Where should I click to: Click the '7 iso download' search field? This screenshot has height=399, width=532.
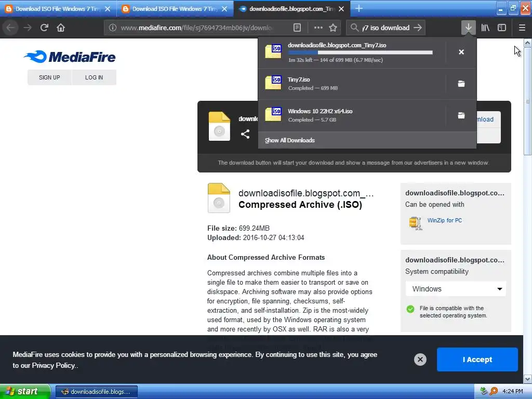[x=386, y=28]
